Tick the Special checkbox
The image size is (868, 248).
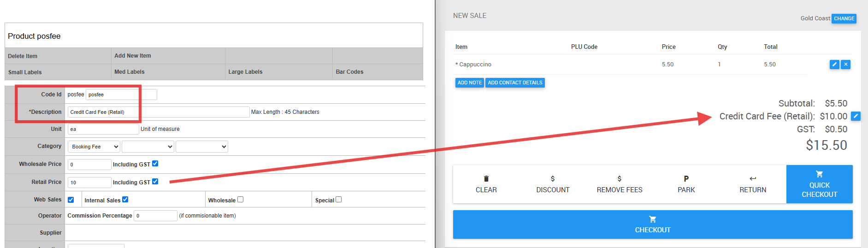click(339, 200)
